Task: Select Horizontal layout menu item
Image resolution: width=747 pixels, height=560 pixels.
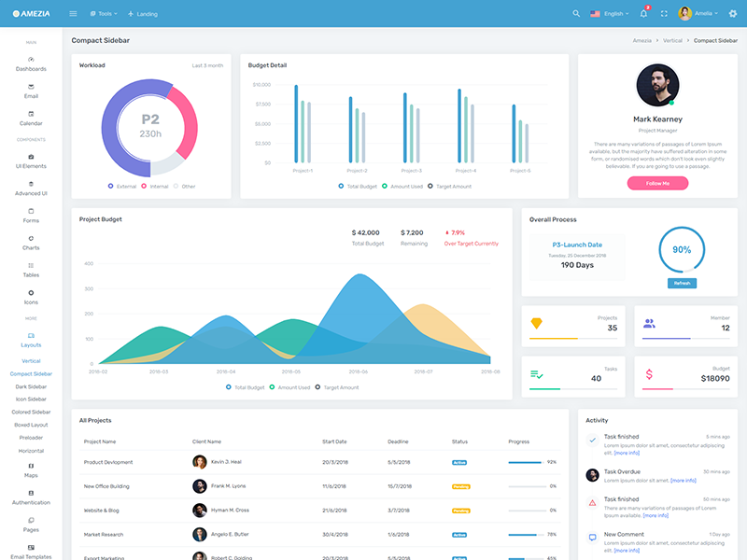Action: pyautogui.click(x=31, y=451)
